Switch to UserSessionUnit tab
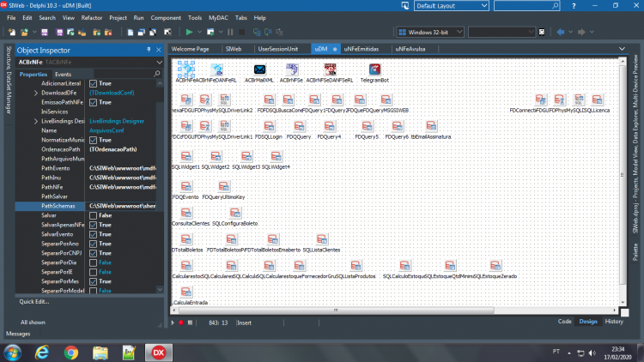 click(278, 49)
